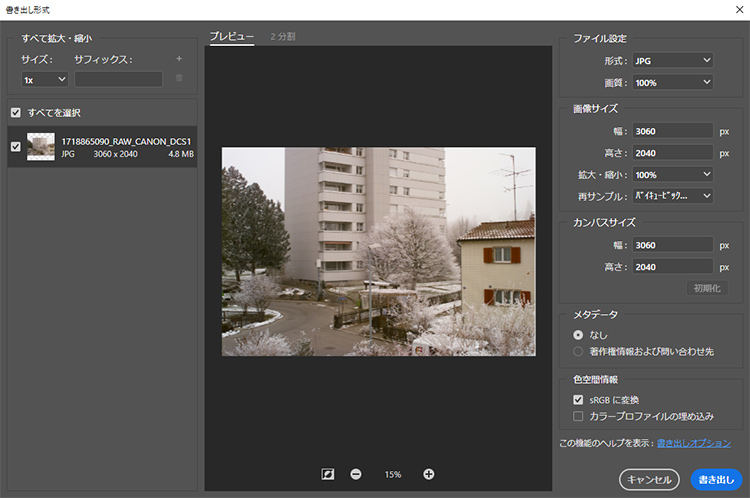Open the 1x size scale dropdown

(x=45, y=79)
